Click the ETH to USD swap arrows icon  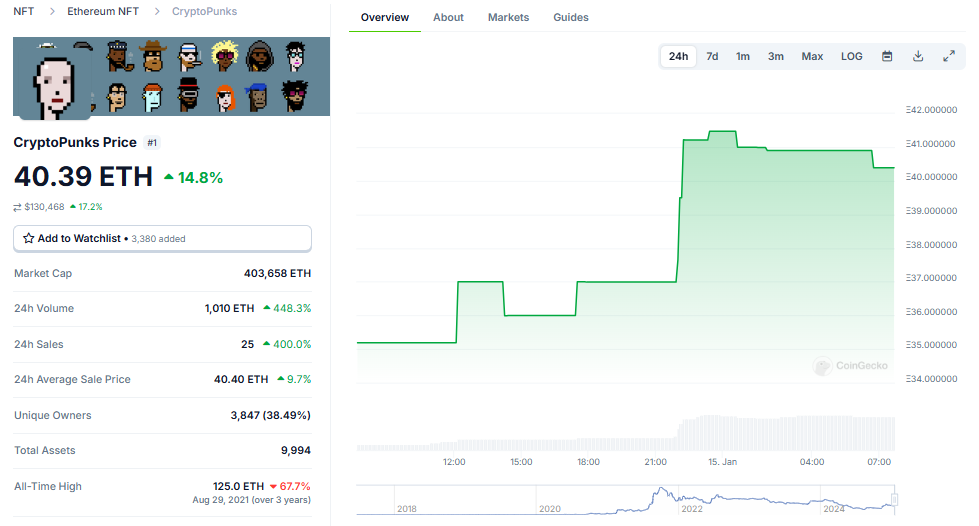(x=17, y=207)
